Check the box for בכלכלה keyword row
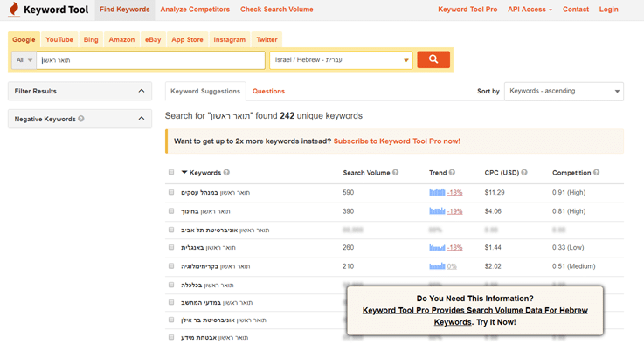This screenshot has height=344, width=644. coord(171,285)
